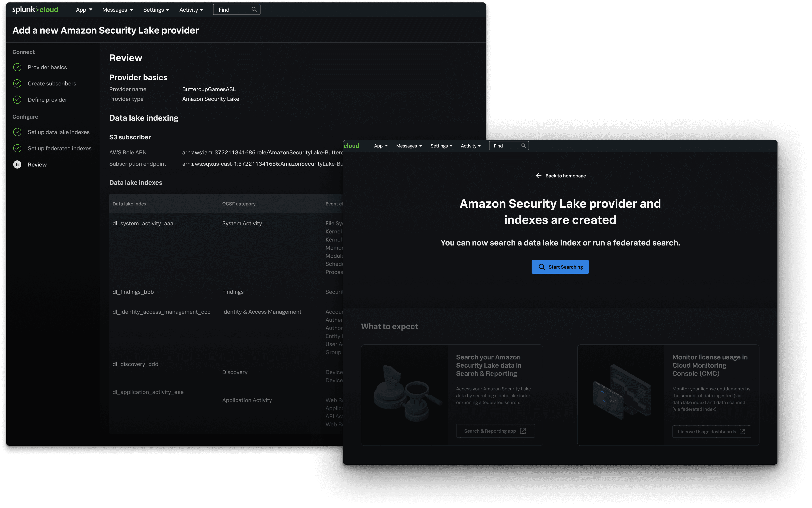Click the search magnifier in back Find box

254,9
